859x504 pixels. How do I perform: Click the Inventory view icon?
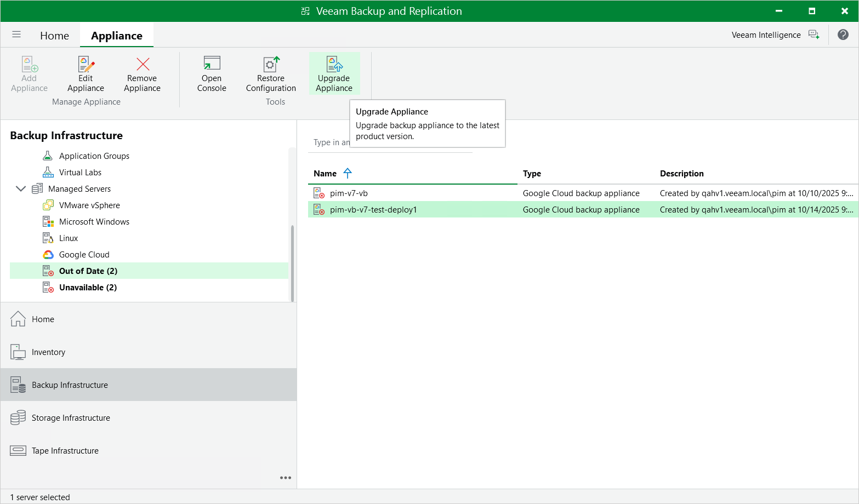pyautogui.click(x=18, y=352)
